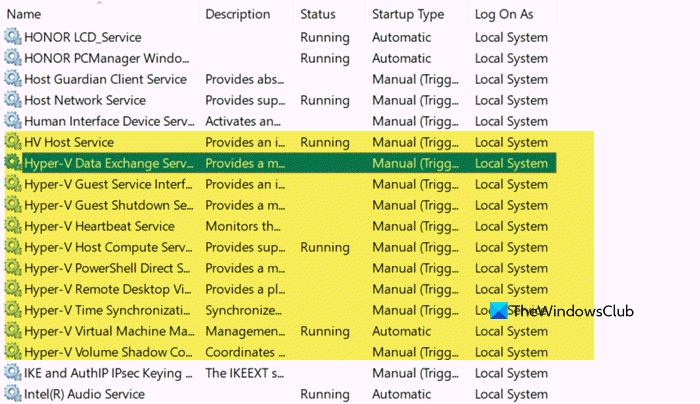Image resolution: width=700 pixels, height=404 pixels.
Task: Click 'Monitors th...' description of Heartbeat Service
Action: pos(243,226)
